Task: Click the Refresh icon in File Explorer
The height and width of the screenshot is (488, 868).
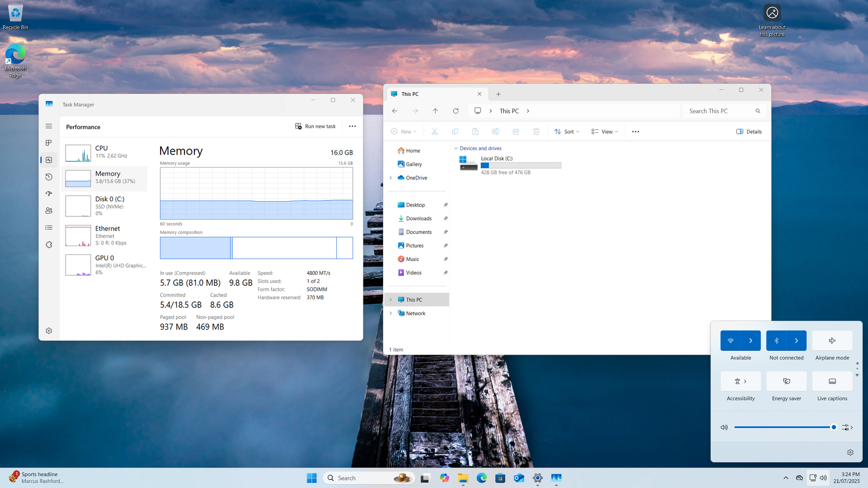Action: tap(456, 111)
